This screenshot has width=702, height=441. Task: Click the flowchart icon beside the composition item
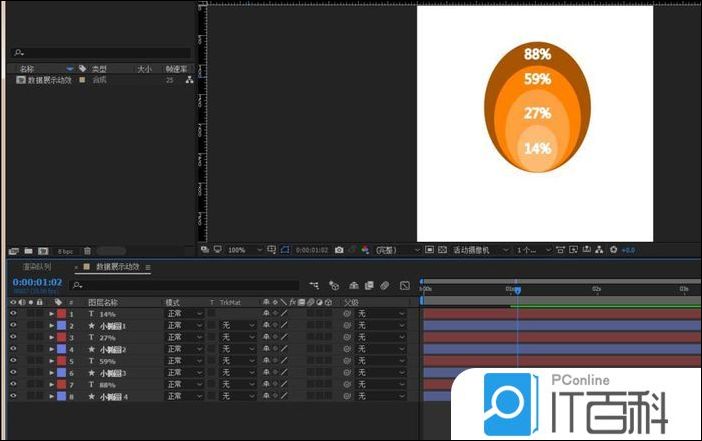(188, 79)
